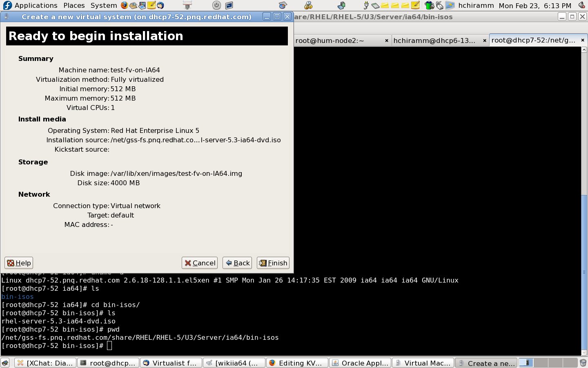588x368 pixels.
Task: Open the Fedora Applications menu
Action: [x=30, y=5]
